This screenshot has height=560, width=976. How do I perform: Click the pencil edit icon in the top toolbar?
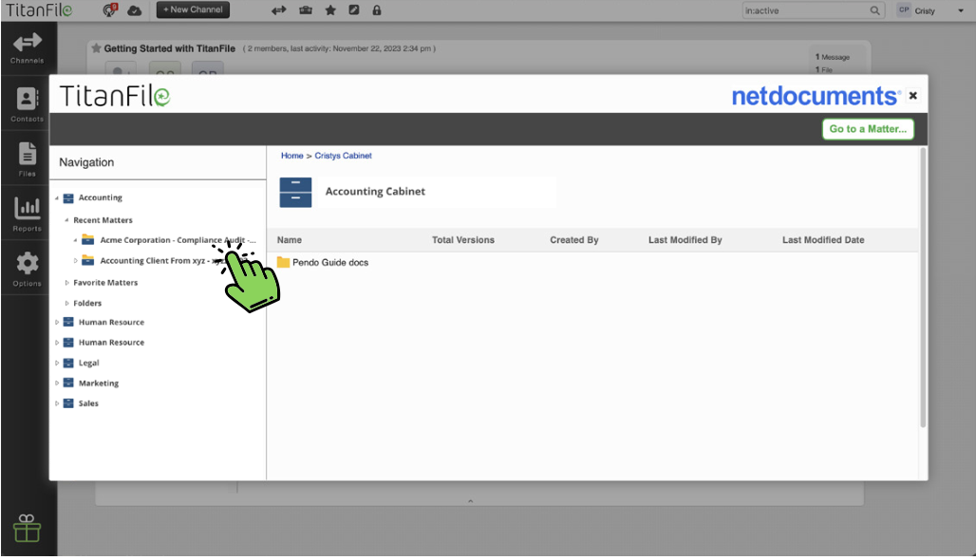(x=354, y=9)
